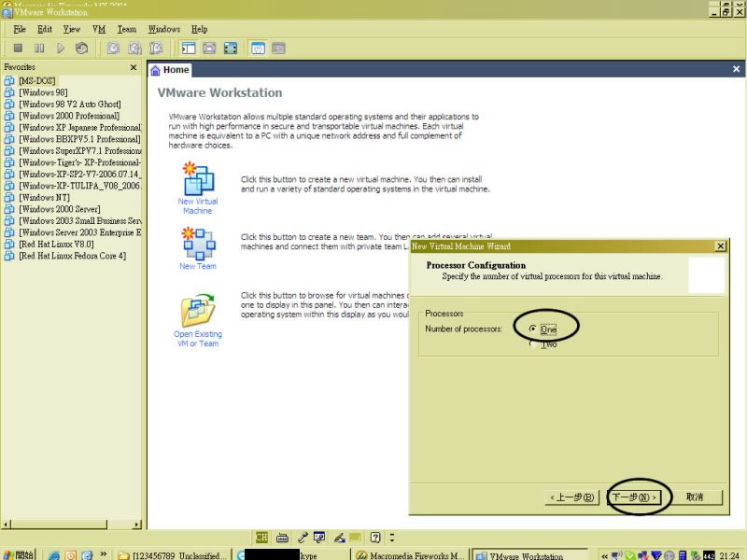Select One processor radio button
Screen dimensions: 747x560
pyautogui.click(x=532, y=329)
